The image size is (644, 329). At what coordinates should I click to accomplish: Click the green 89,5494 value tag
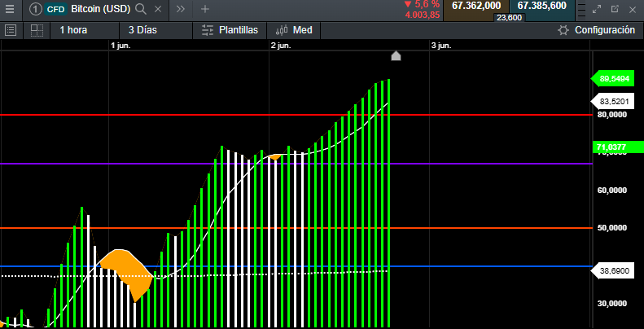point(611,79)
